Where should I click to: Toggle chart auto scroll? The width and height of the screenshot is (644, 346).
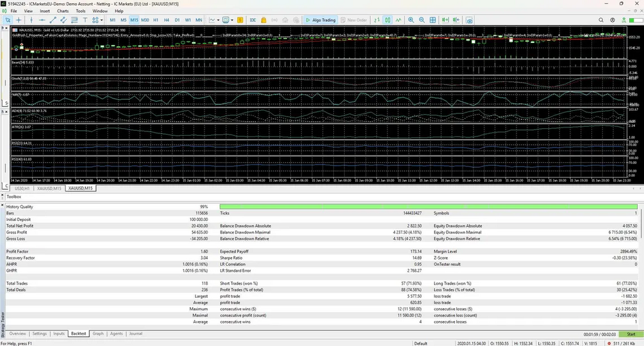pyautogui.click(x=445, y=20)
